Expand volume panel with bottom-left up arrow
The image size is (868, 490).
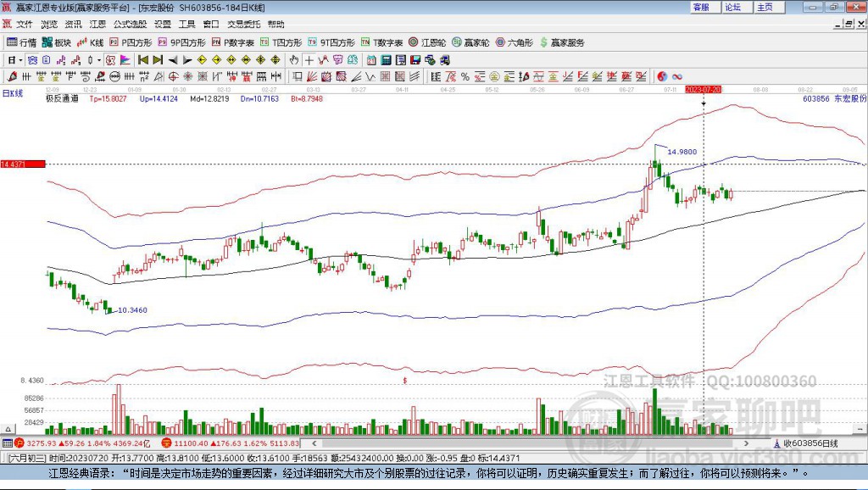pos(8,429)
